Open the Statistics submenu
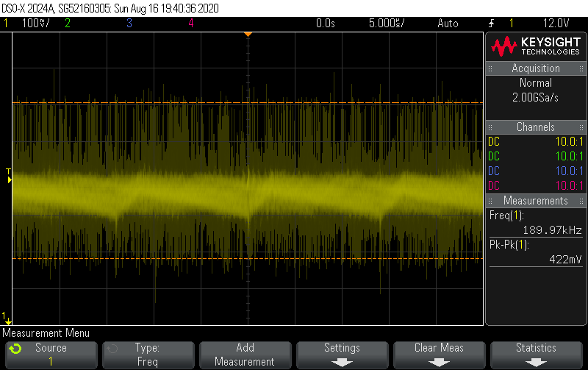Image resolution: width=588 pixels, height=370 pixels. (x=537, y=355)
